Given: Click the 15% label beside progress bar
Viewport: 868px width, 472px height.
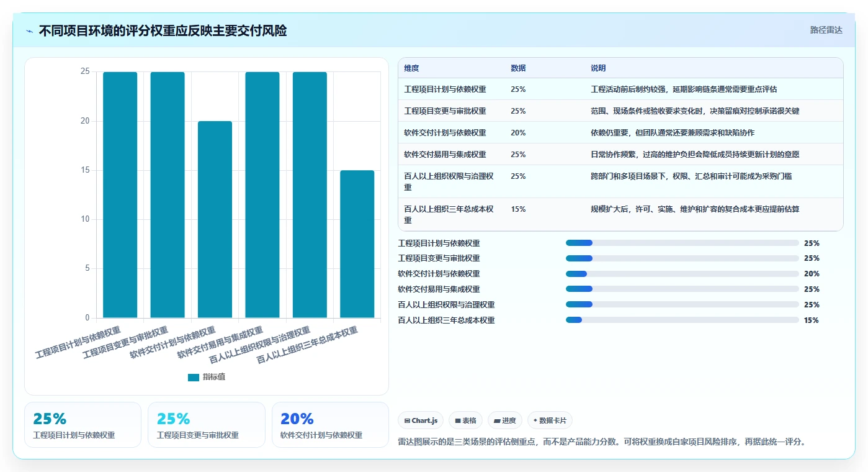Looking at the screenshot, I should click(x=812, y=320).
